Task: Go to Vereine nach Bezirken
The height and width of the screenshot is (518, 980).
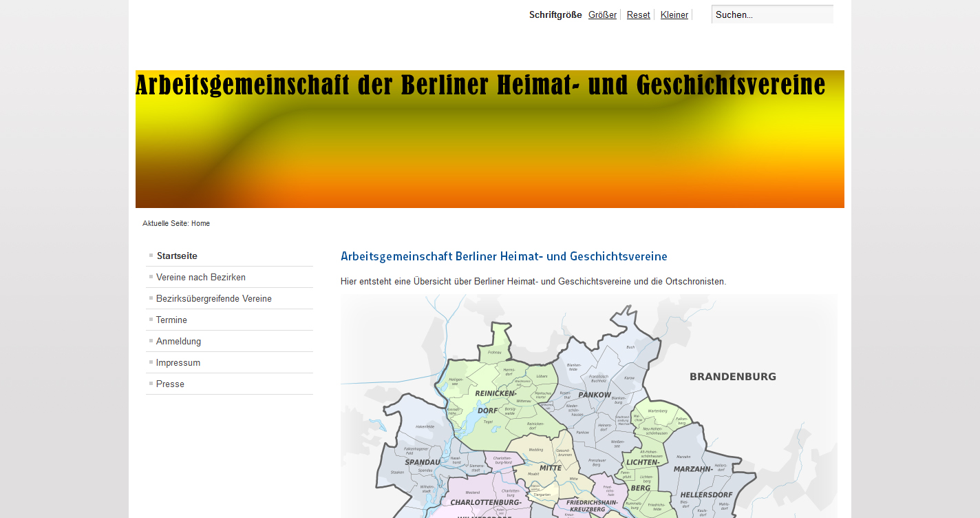Action: pos(200,277)
